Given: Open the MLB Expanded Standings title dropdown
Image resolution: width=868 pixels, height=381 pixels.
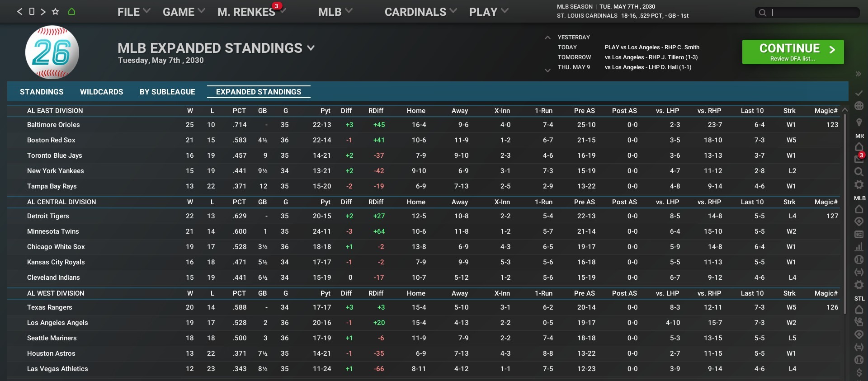Looking at the screenshot, I should pos(311,48).
